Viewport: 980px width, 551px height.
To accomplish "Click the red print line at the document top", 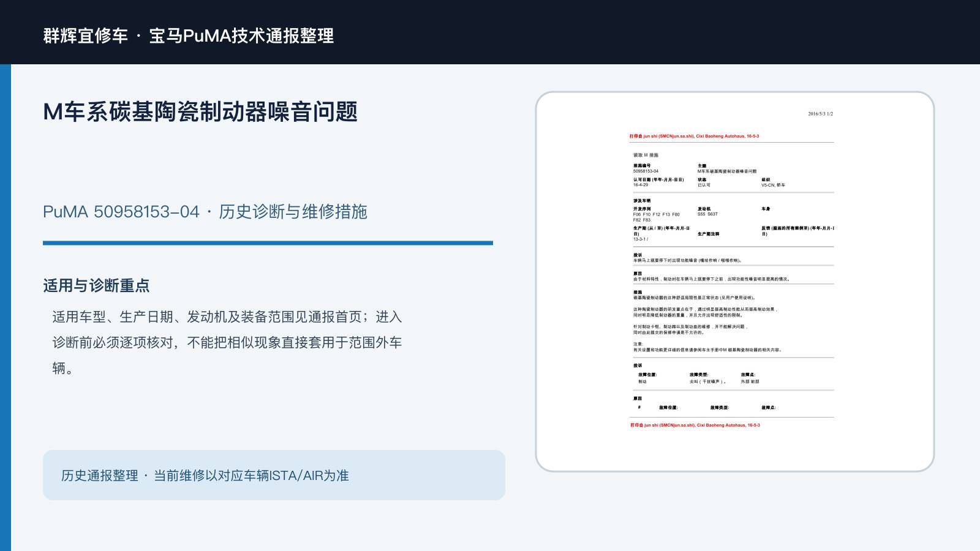I will [694, 137].
